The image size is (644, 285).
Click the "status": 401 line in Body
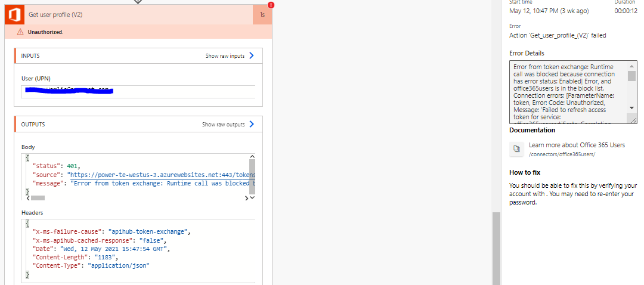pyautogui.click(x=57, y=166)
